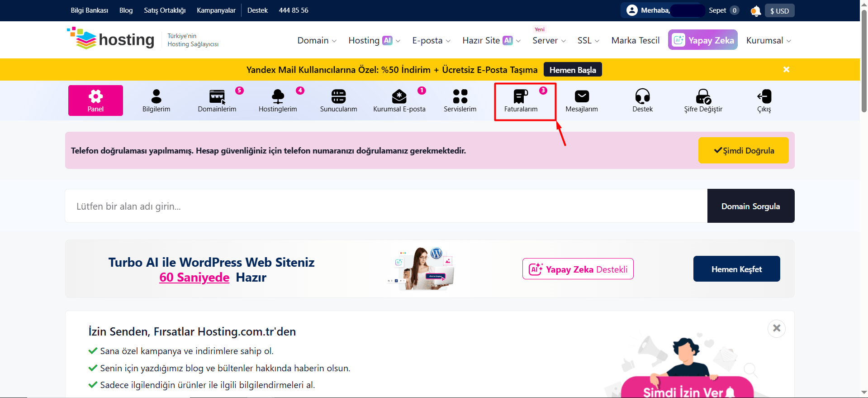
Task: Expand the SSL menu
Action: point(588,40)
